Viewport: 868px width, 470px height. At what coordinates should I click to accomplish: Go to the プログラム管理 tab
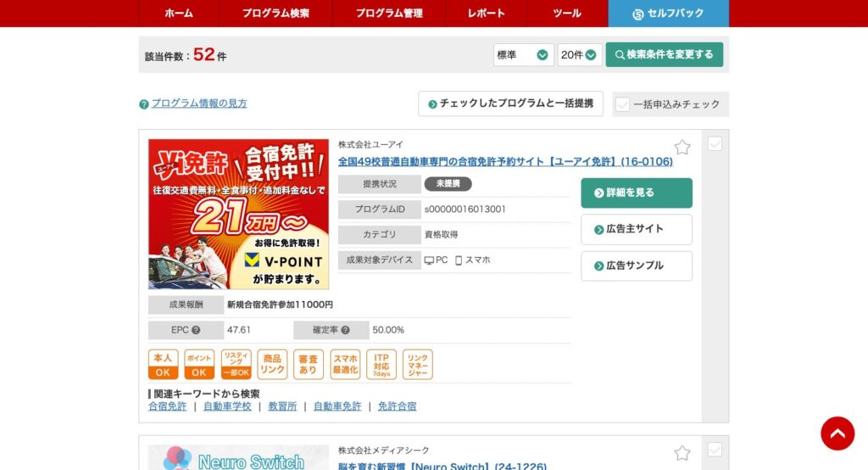(389, 14)
